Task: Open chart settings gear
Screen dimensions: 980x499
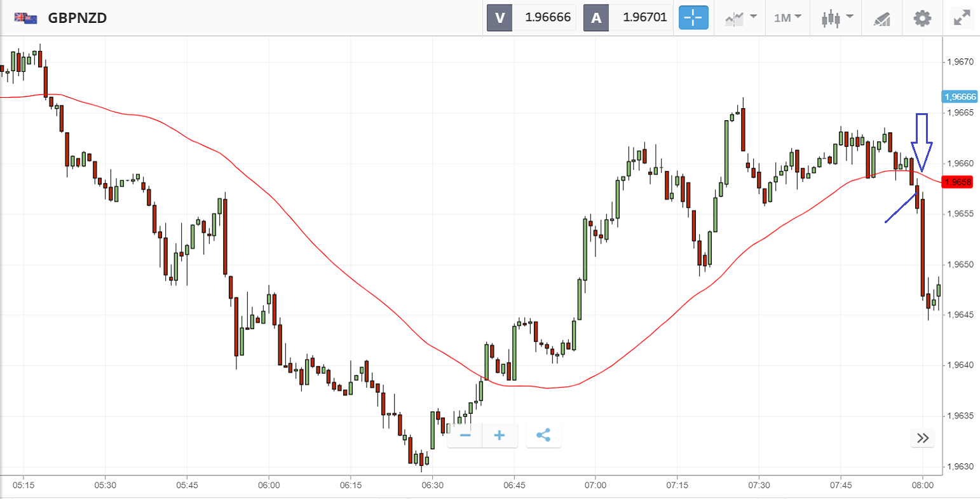Action: tap(922, 18)
